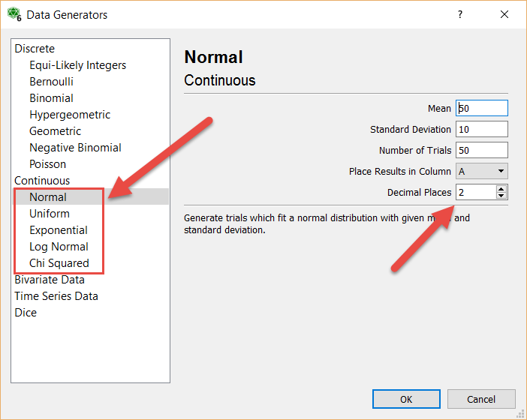Select the Hypergeometric distribution
This screenshot has height=420, width=527.
tap(70, 115)
